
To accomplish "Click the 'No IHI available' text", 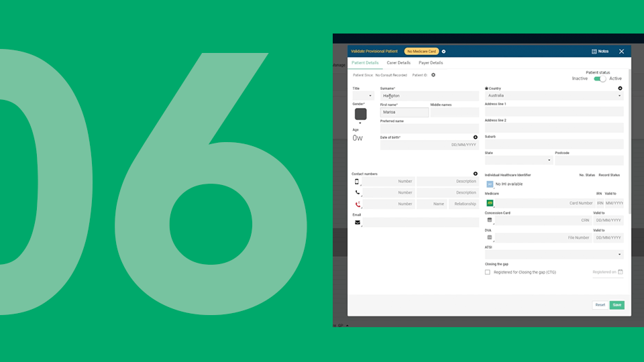I will [509, 184].
